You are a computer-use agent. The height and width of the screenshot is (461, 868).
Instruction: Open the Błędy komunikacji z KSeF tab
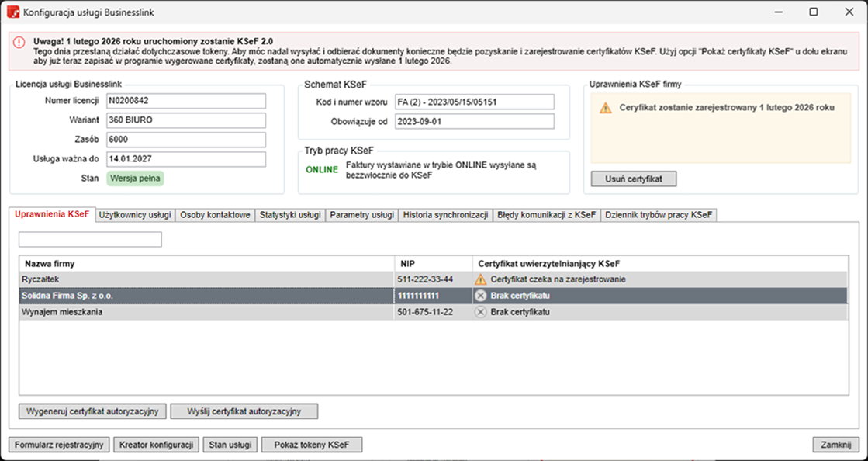pos(547,215)
